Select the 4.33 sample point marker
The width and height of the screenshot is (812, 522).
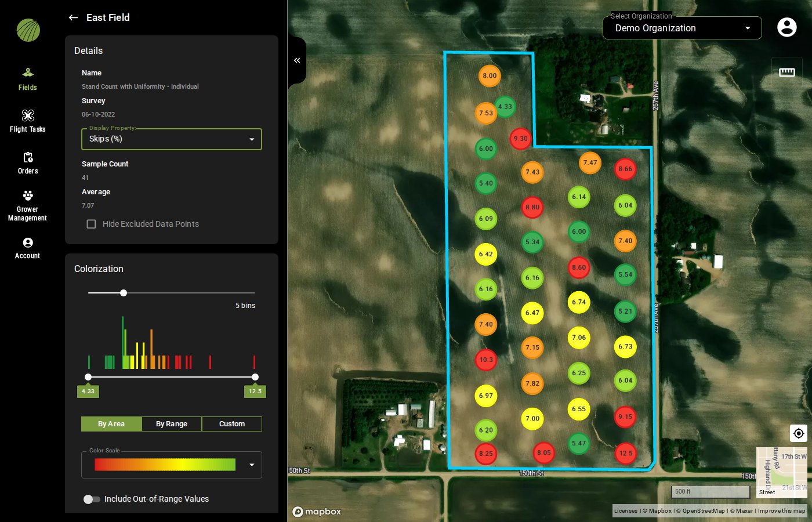(505, 107)
